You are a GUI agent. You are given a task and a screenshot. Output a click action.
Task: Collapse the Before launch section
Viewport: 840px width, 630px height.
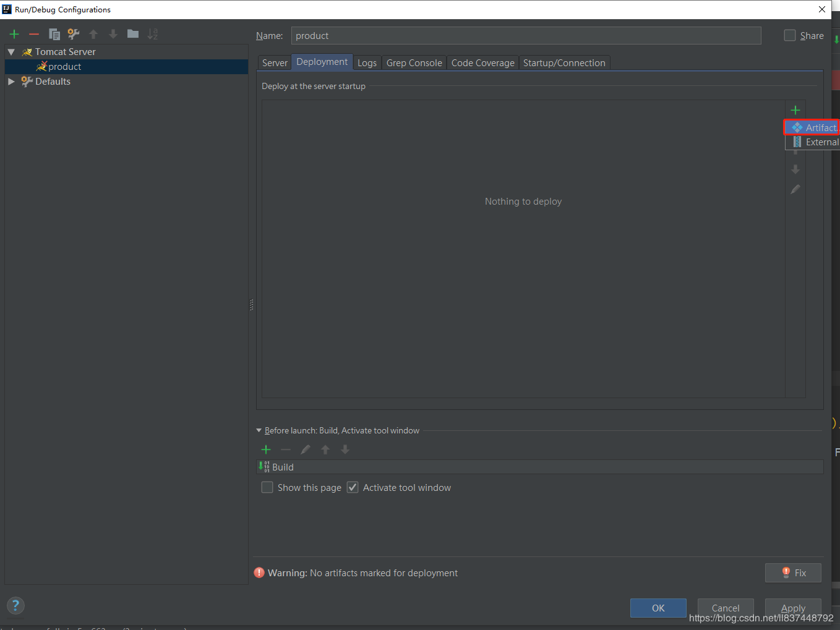(259, 430)
